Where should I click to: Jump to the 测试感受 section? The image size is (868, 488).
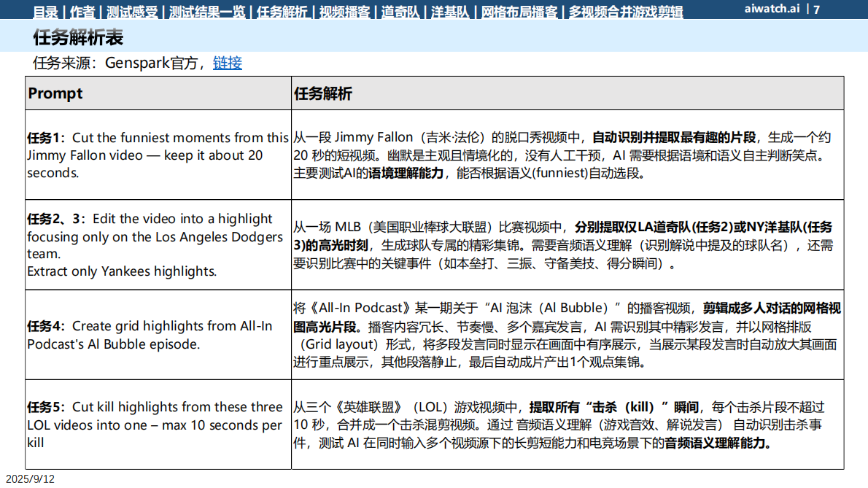coord(132,12)
